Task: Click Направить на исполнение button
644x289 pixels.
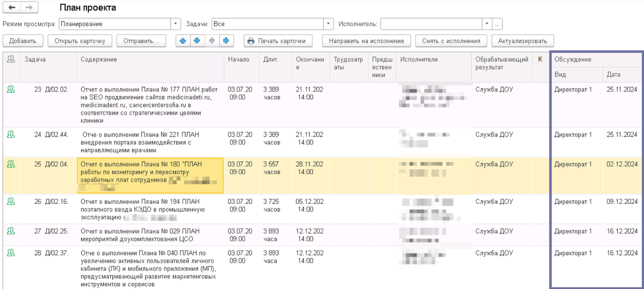Action: pyautogui.click(x=367, y=41)
